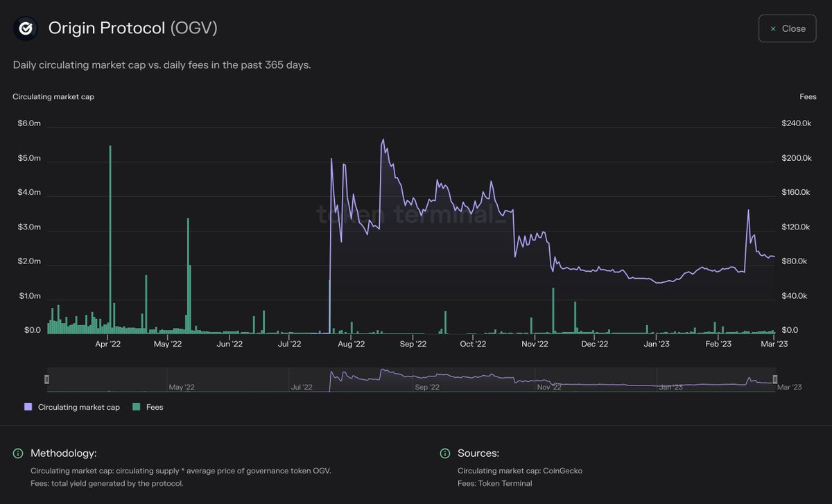
Task: Click the green info icon beside Methodology
Action: (x=17, y=453)
